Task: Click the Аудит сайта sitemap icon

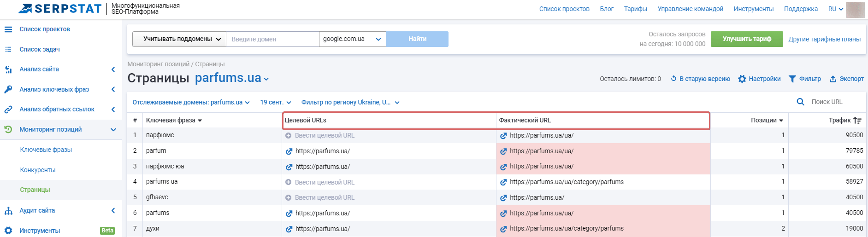Action: 8,211
